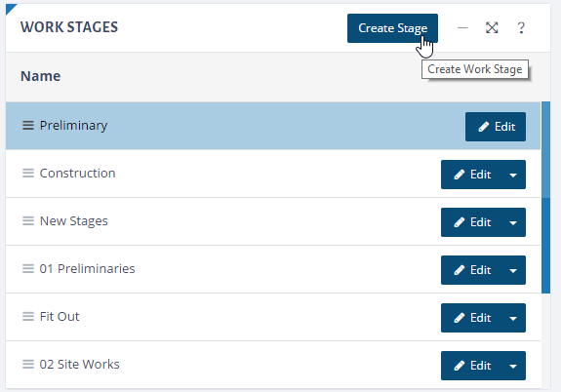The height and width of the screenshot is (392, 561).
Task: Grab the drag handle for Preliminary
Action: [x=28, y=126]
